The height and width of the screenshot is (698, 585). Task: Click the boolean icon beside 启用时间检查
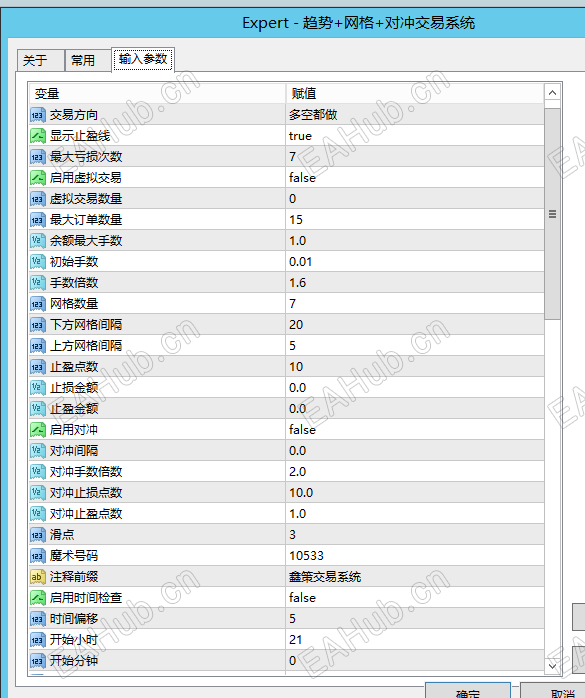tap(38, 598)
